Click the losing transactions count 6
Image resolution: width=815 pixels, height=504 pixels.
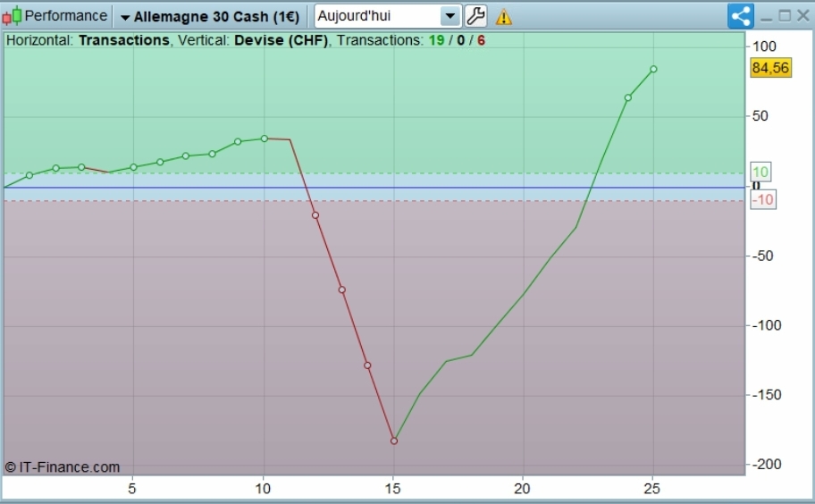pyautogui.click(x=482, y=40)
